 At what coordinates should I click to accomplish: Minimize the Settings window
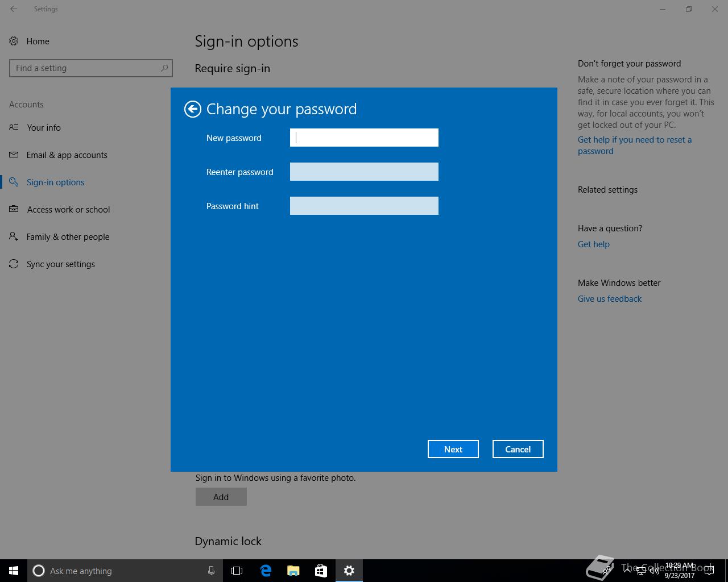pos(663,9)
